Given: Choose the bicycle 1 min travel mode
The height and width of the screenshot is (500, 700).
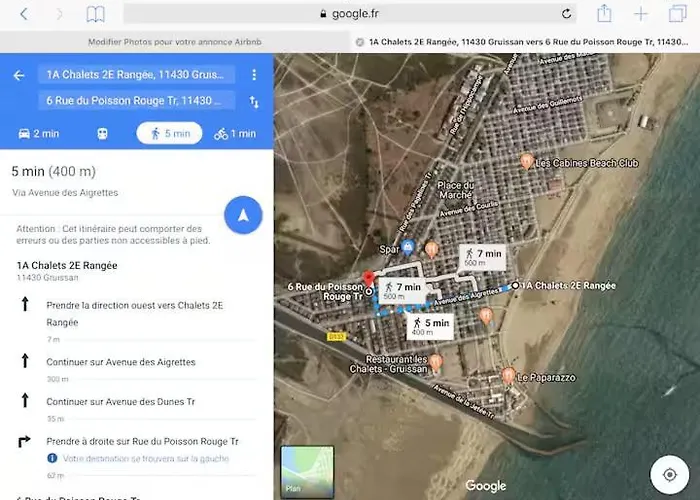Looking at the screenshot, I should pyautogui.click(x=235, y=134).
